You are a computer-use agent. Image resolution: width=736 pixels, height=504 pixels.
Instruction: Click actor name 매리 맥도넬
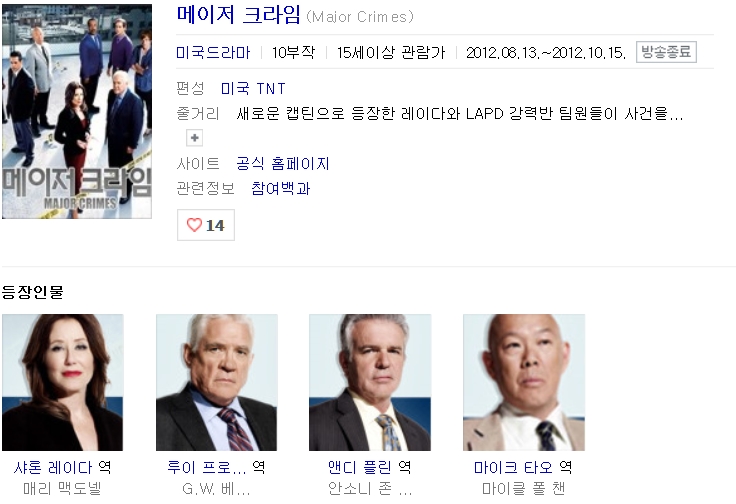tap(62, 489)
